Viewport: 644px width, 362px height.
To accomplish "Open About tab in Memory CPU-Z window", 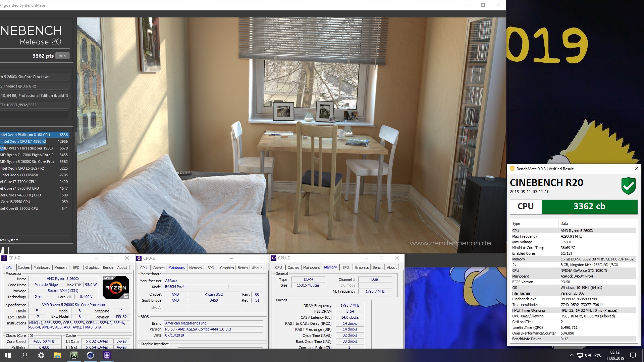I will coord(392,267).
